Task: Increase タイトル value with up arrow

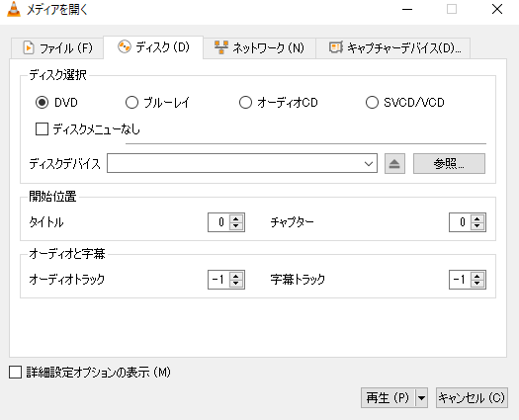Action: point(236,218)
